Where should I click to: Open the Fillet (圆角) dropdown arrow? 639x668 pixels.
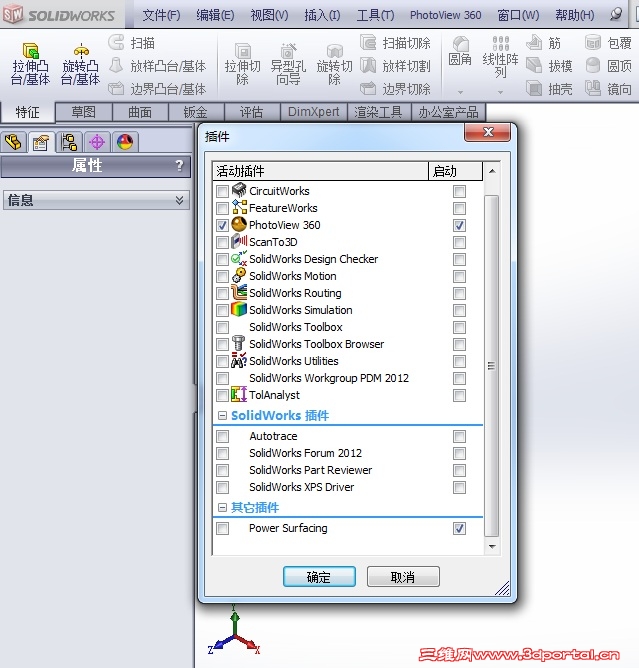click(x=460, y=92)
